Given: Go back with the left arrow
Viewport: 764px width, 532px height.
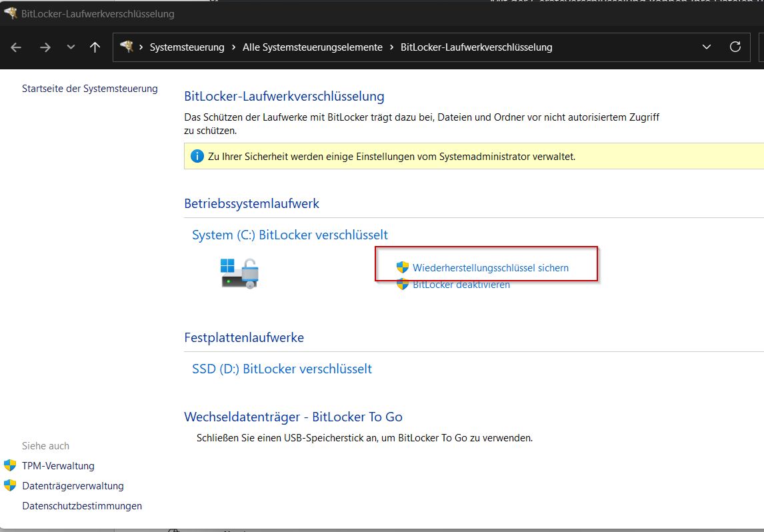Looking at the screenshot, I should (16, 47).
